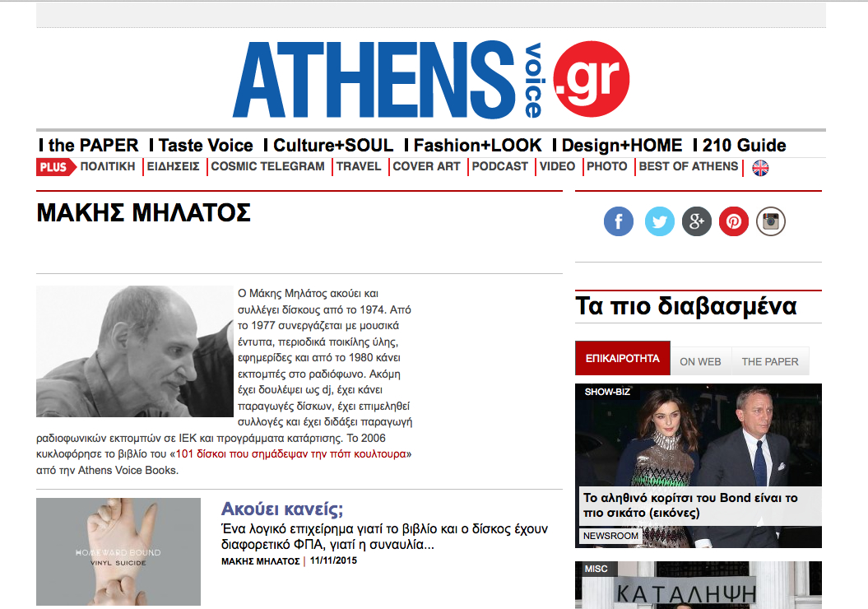
Task: Go to the 210 Guide section
Action: tap(744, 145)
